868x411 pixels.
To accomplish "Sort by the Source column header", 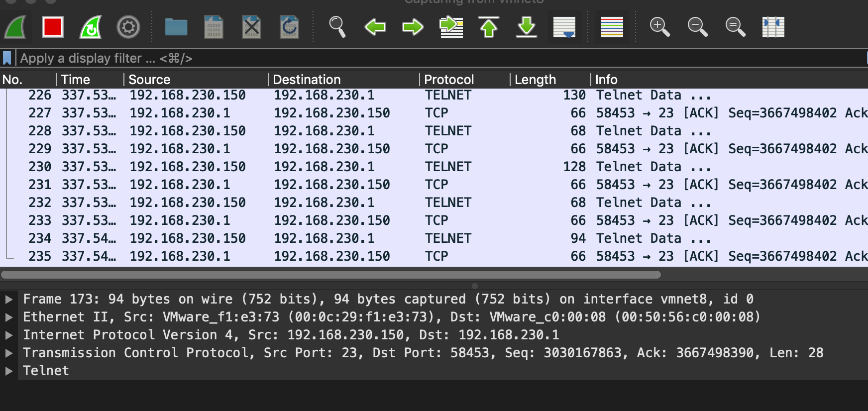I will pyautogui.click(x=196, y=80).
